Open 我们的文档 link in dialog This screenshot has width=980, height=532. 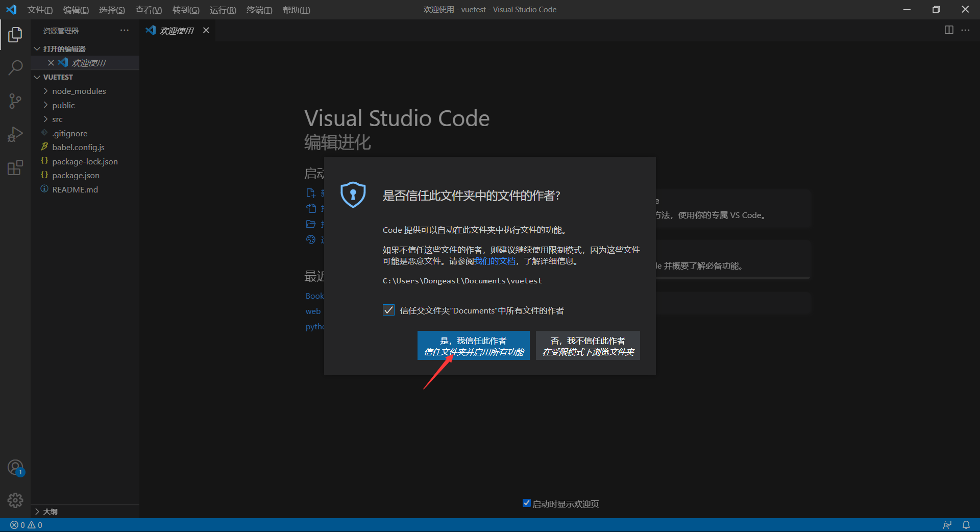(495, 261)
